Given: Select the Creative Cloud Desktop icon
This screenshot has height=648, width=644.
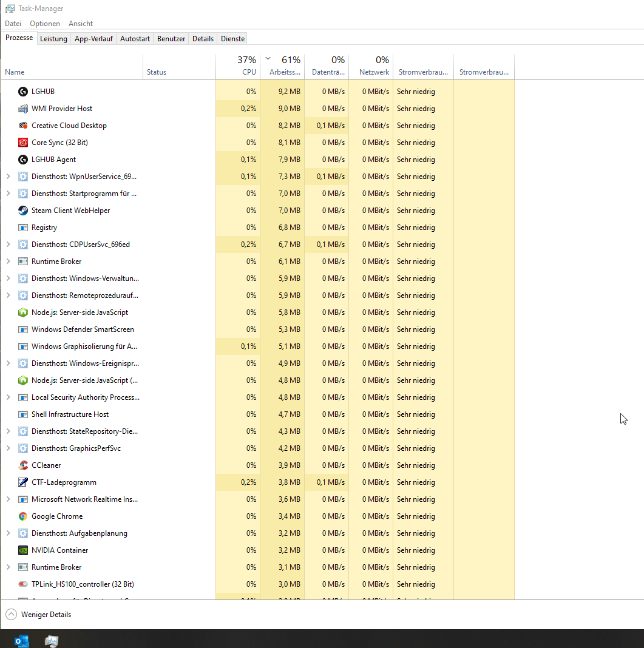Looking at the screenshot, I should tap(23, 125).
